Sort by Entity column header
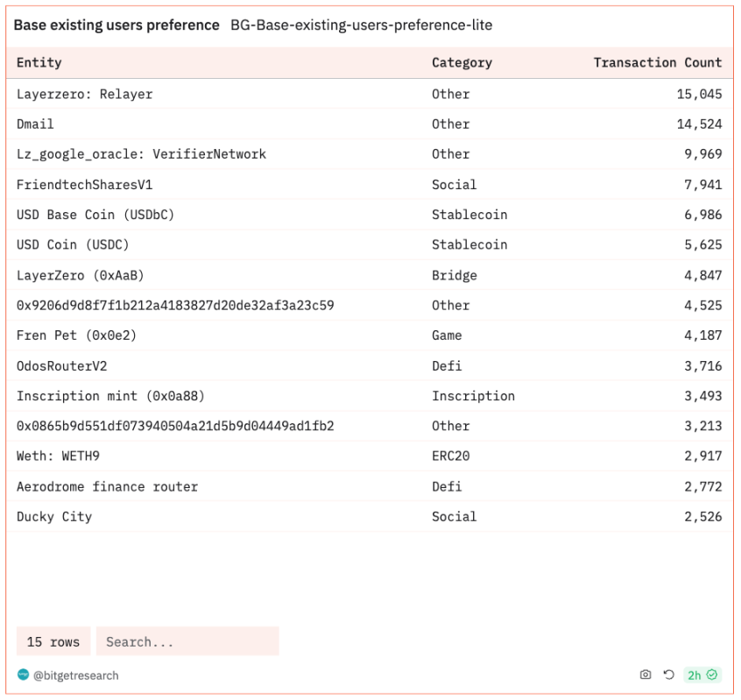This screenshot has height=700, width=741. click(39, 62)
